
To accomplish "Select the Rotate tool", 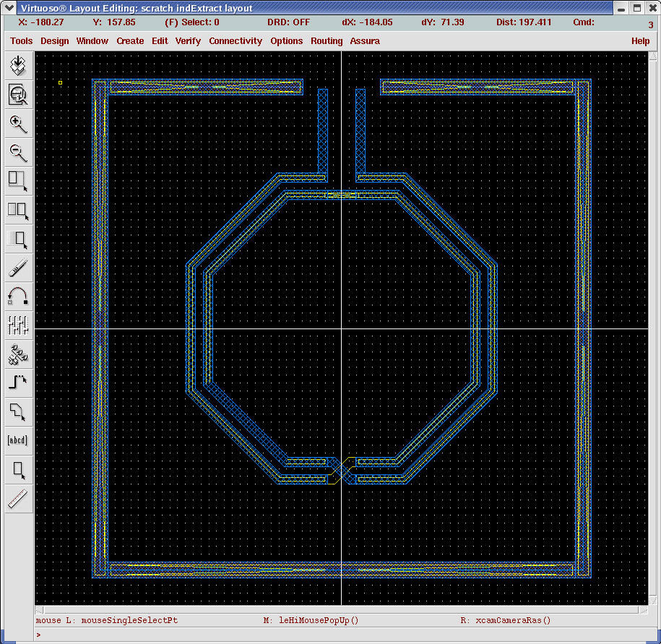I will click(x=17, y=296).
